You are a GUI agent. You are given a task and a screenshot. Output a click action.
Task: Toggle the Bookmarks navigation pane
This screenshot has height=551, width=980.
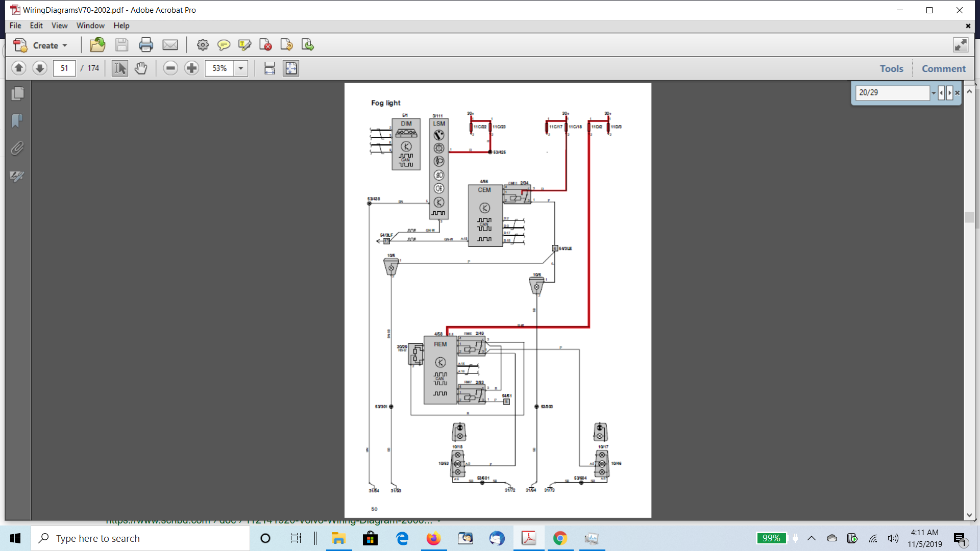pos(17,121)
